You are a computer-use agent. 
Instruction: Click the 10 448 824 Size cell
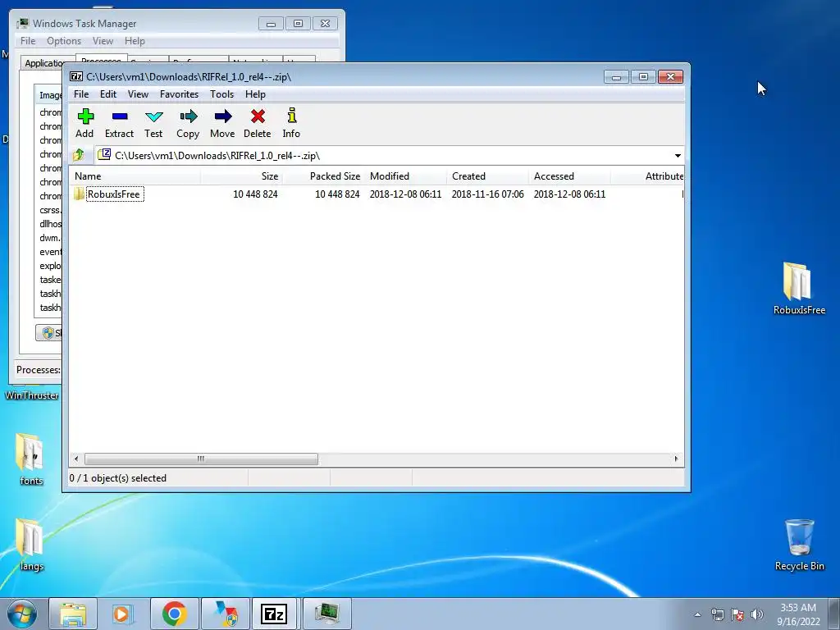tap(256, 194)
